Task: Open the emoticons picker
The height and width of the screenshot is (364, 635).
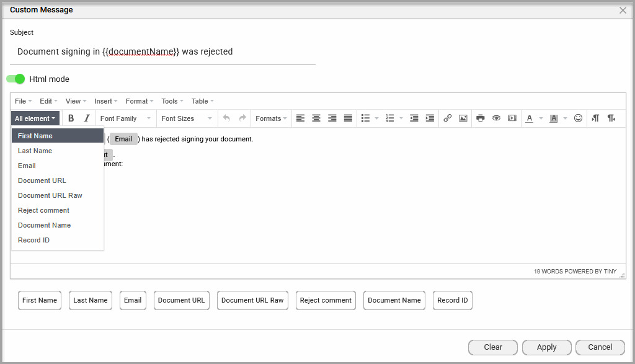Action: tap(579, 118)
